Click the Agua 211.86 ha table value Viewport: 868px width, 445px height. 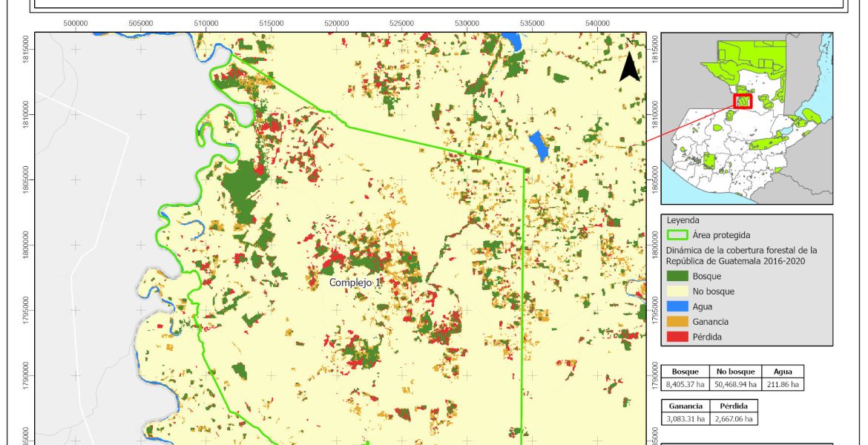pos(783,384)
